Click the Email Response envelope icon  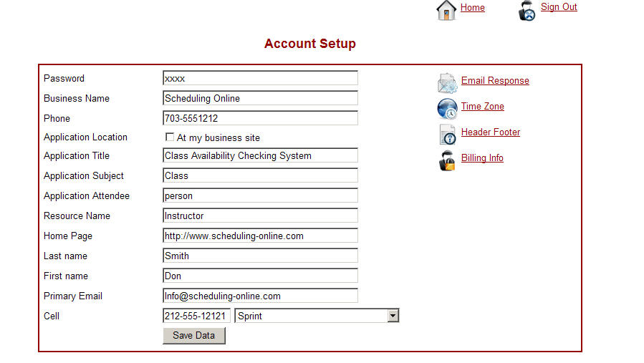pos(447,82)
